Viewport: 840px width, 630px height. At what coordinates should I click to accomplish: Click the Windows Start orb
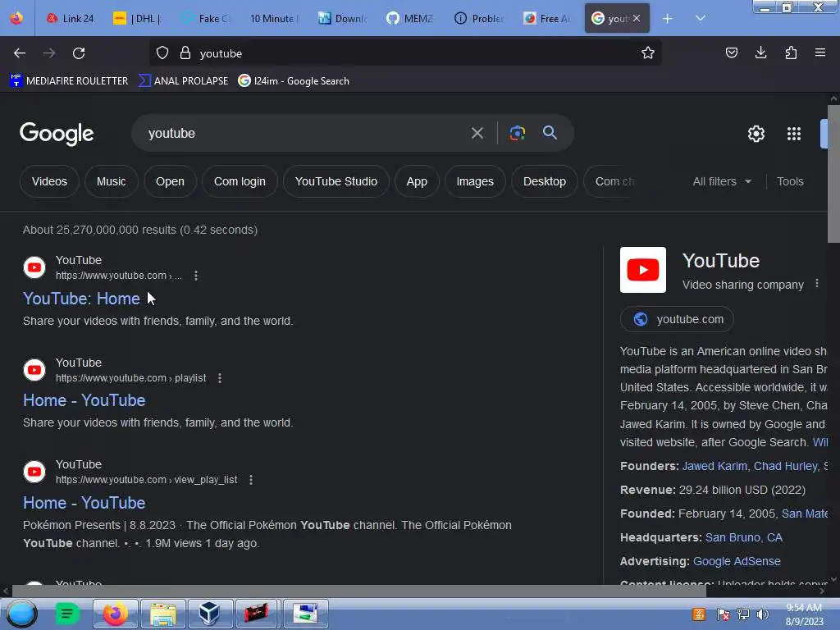pos(21,614)
